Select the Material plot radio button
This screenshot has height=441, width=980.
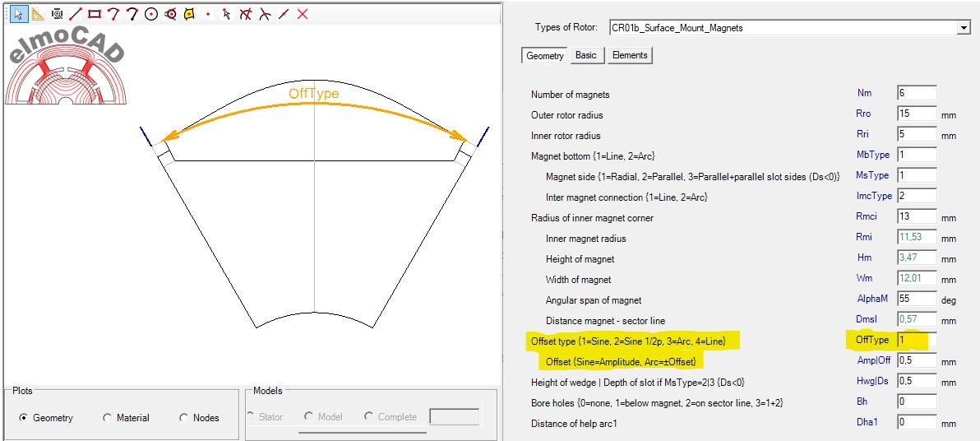click(108, 418)
